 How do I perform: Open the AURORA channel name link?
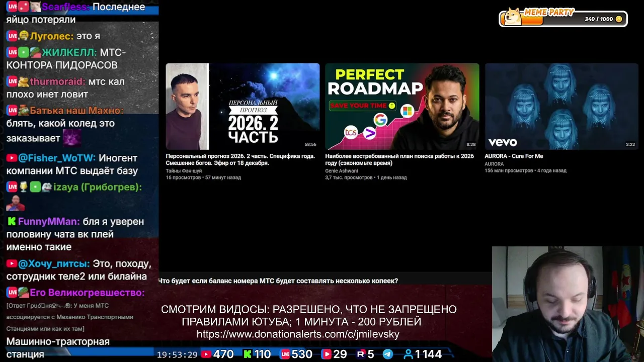pyautogui.click(x=494, y=164)
